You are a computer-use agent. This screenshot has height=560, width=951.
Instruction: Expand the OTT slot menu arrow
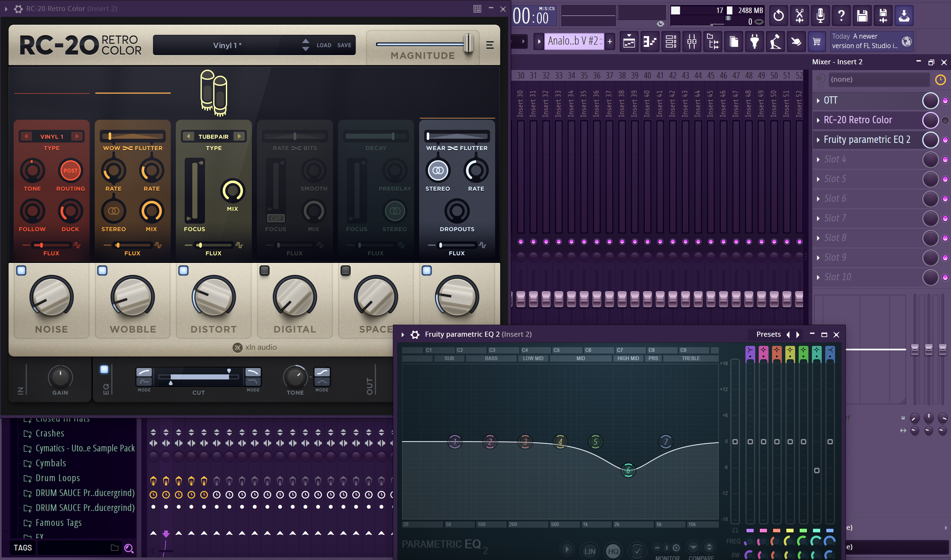pyautogui.click(x=818, y=101)
